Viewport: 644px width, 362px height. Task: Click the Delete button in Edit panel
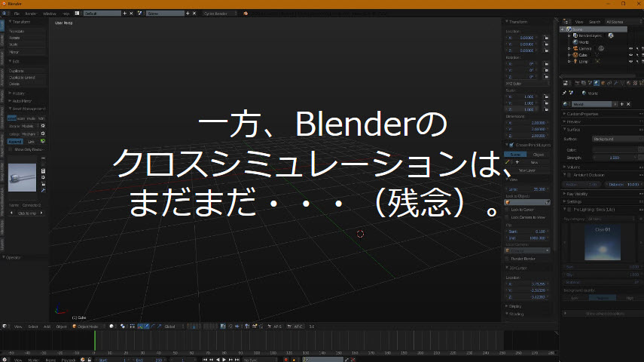click(26, 84)
